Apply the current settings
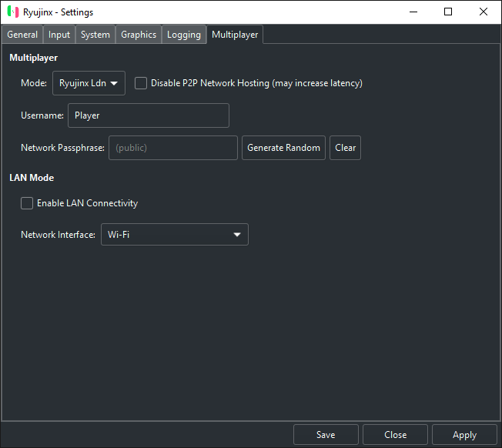The height and width of the screenshot is (448, 502). [x=464, y=435]
